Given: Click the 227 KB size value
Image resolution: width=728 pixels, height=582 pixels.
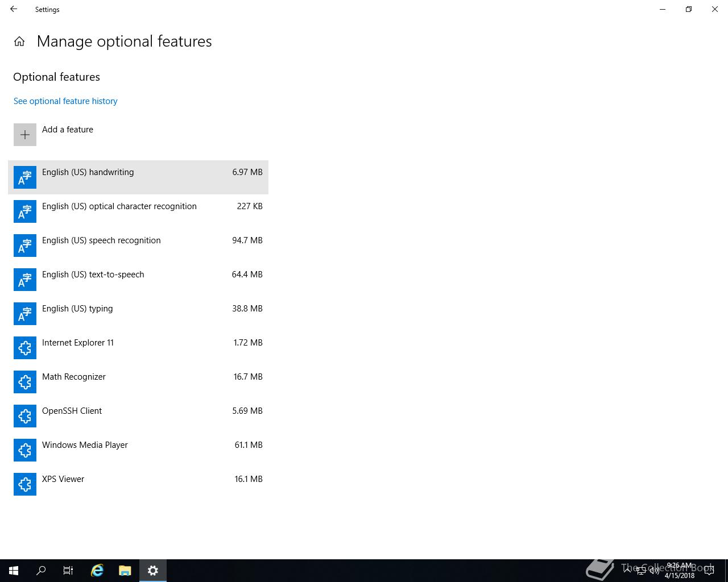Looking at the screenshot, I should pos(250,206).
